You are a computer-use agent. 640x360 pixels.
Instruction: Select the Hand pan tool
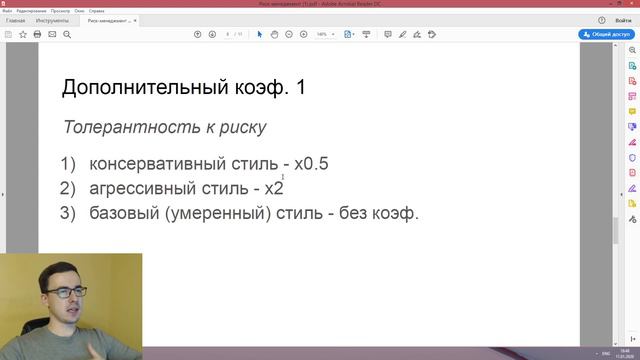click(x=274, y=34)
